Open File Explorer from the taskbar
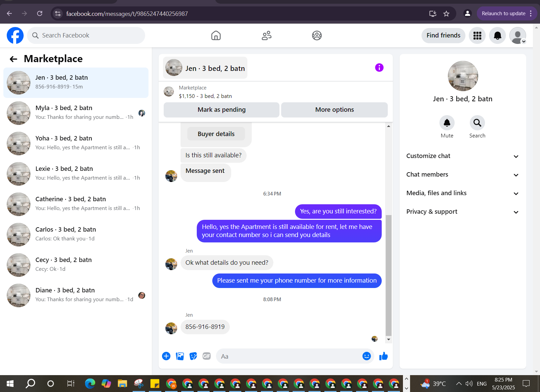Screen dimensions: 540x392 (x=122, y=384)
